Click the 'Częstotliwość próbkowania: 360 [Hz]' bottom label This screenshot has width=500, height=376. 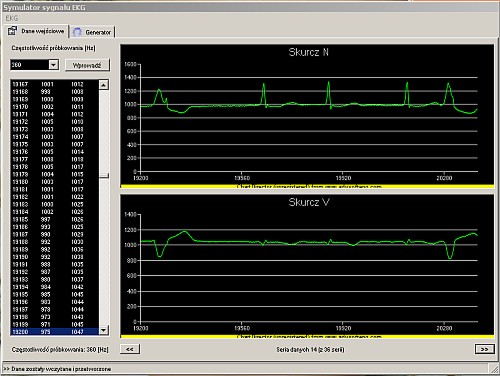(60, 349)
